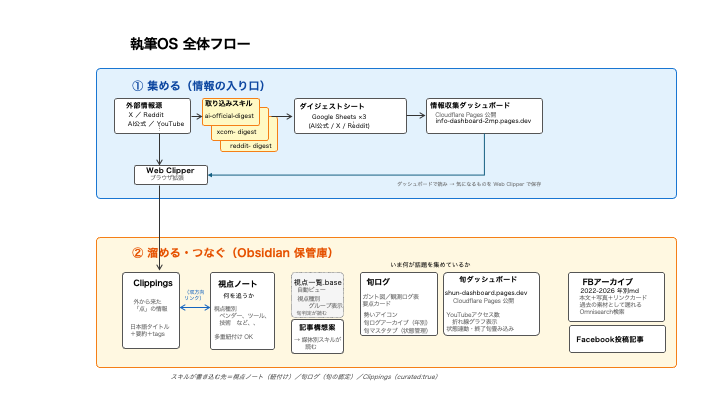Click heading "② 溜める・つなぐ（Obsidian 保管庫）"

click(232, 253)
